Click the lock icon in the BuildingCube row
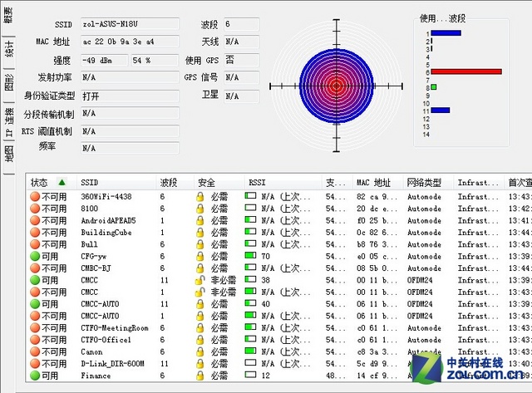Image resolution: width=532 pixels, height=393 pixels. (200, 233)
